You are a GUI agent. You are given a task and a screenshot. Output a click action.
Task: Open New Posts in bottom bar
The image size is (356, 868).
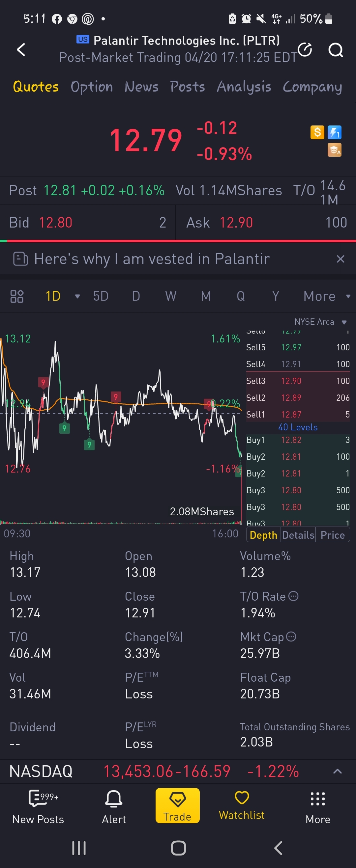(38, 808)
